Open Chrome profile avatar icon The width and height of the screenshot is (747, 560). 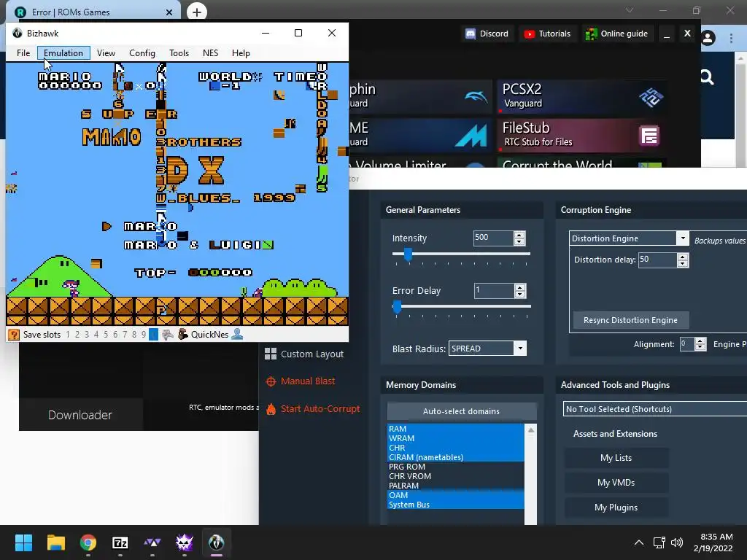[x=708, y=38]
